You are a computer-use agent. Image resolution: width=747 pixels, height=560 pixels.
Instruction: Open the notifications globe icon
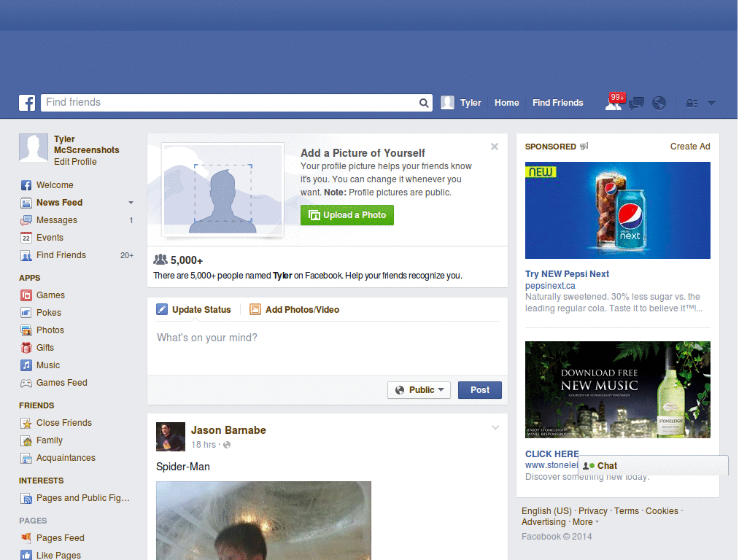659,103
